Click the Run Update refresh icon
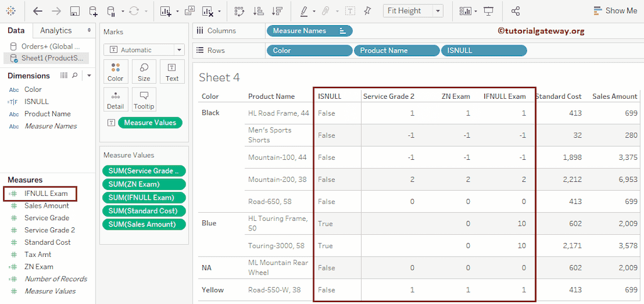The image size is (644, 304). click(x=135, y=11)
